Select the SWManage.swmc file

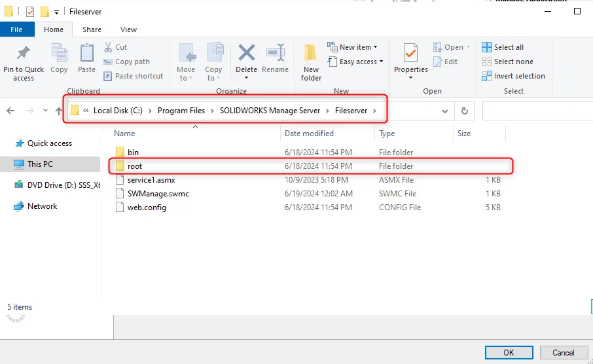coord(158,194)
